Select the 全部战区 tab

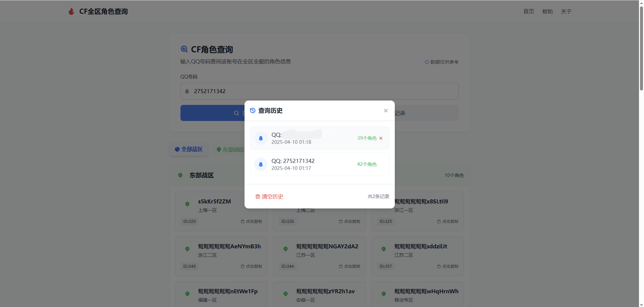pos(189,149)
